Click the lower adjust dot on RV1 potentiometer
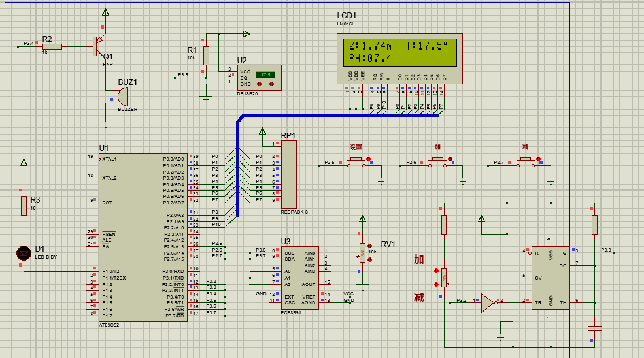The image size is (644, 358). pos(371,260)
